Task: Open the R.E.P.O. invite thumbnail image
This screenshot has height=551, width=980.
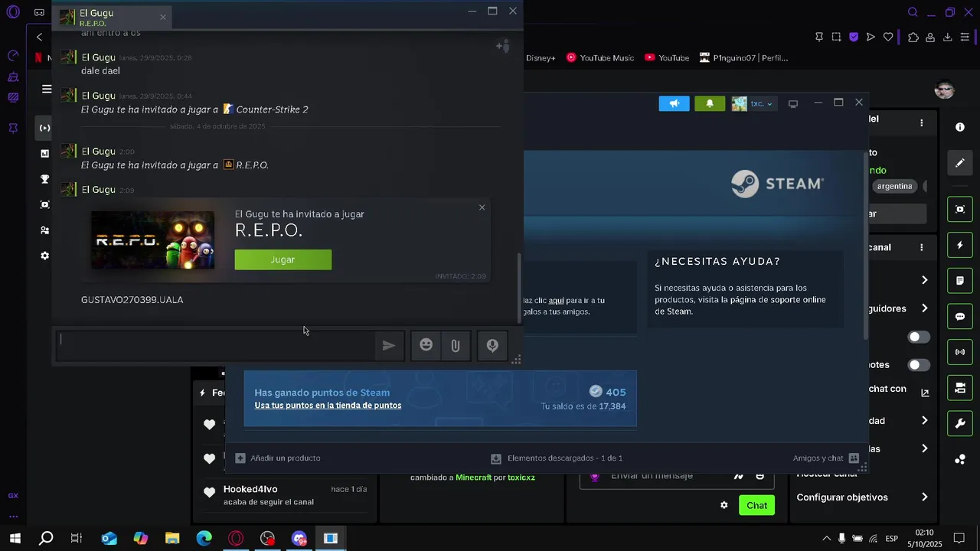Action: [153, 240]
